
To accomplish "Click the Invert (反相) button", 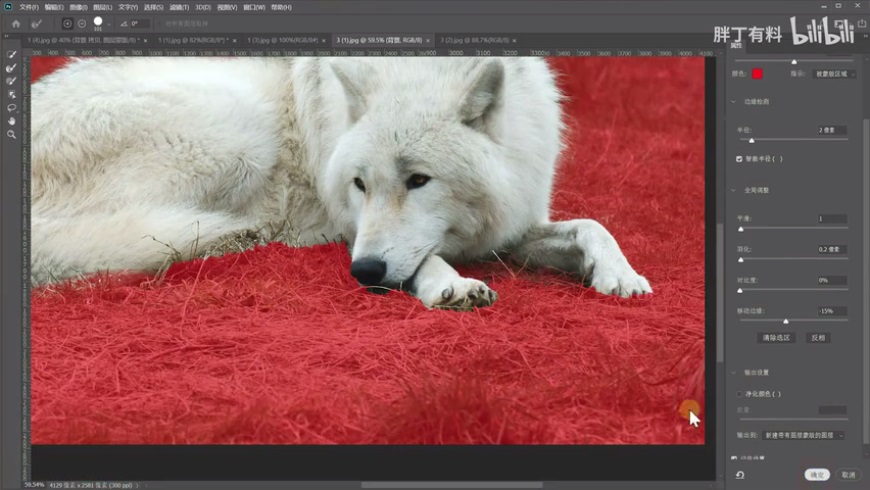I will coord(818,338).
